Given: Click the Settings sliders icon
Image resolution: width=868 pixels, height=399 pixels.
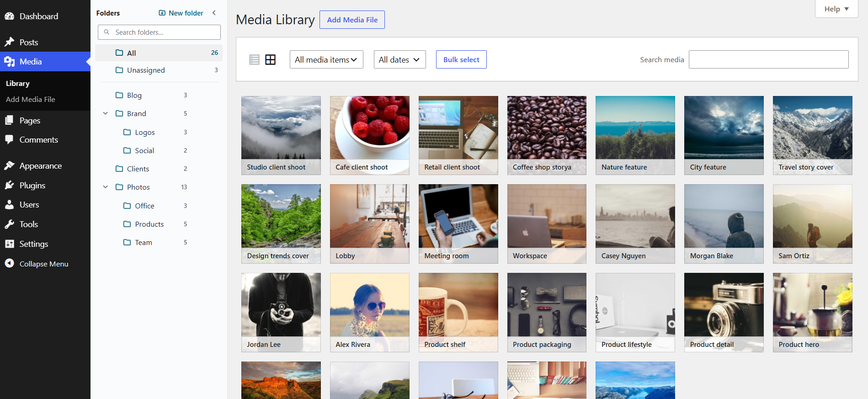Looking at the screenshot, I should coord(10,244).
